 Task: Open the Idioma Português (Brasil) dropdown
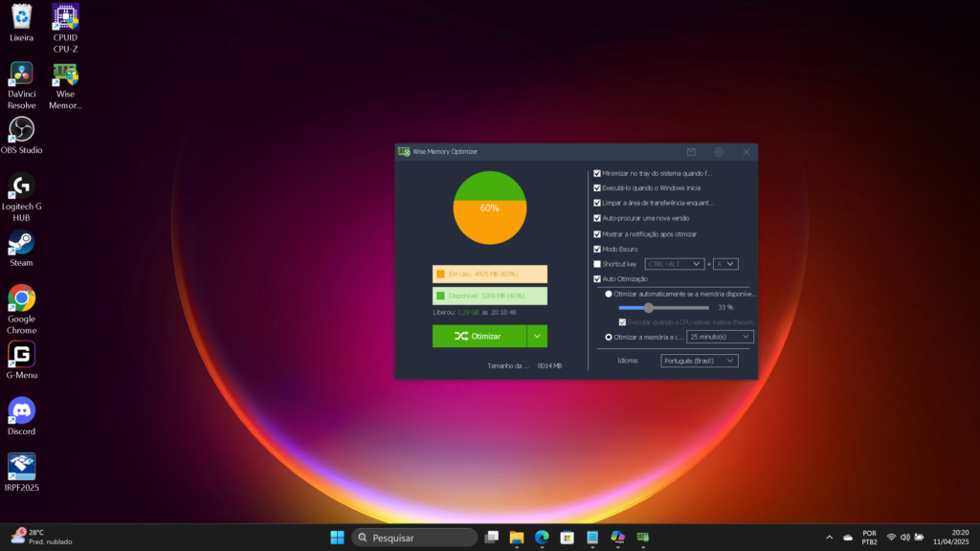[x=699, y=361]
